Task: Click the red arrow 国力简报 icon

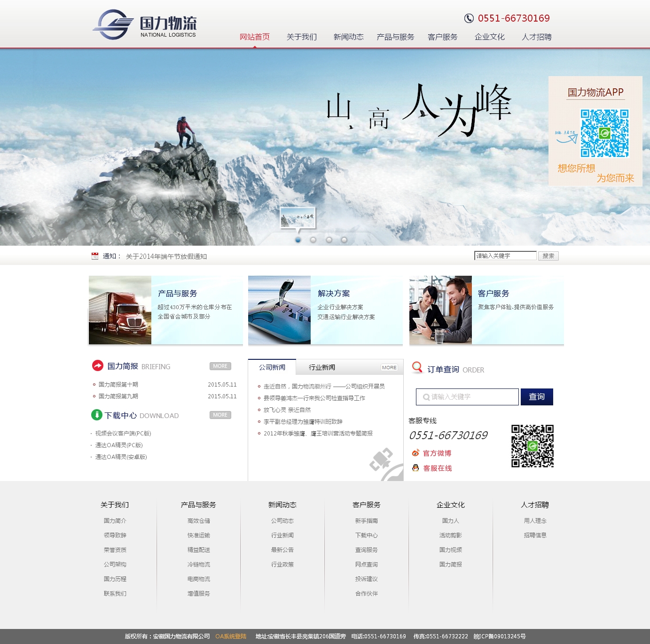Action: click(98, 365)
